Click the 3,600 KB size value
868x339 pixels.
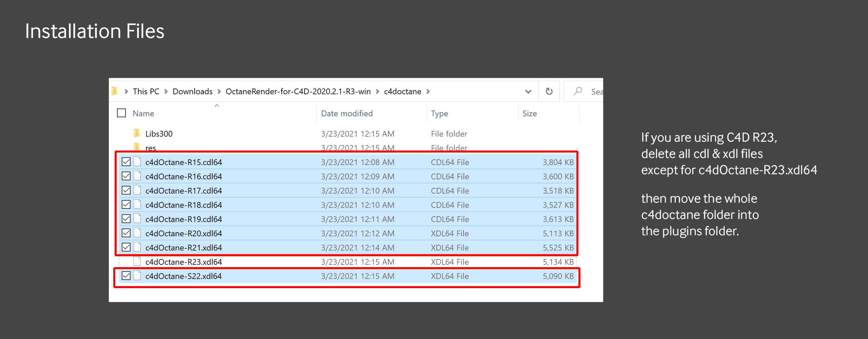coord(558,177)
